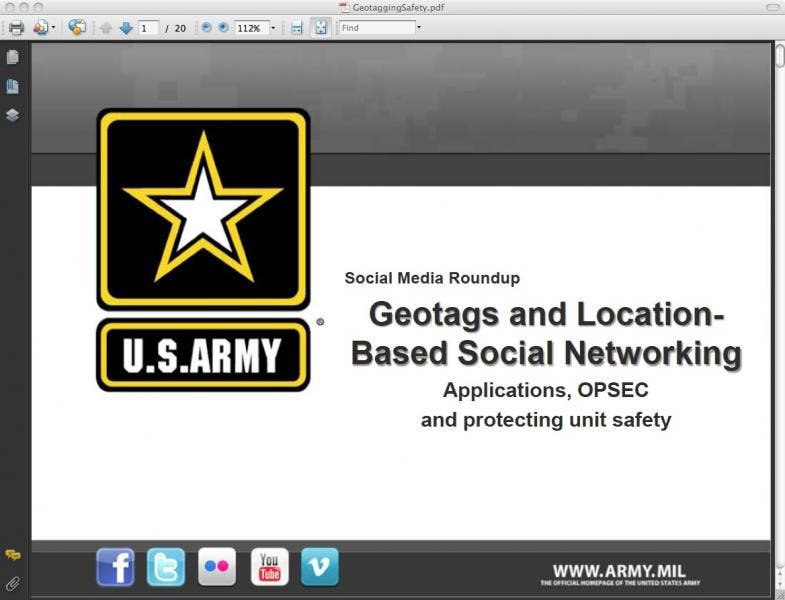
Task: Open the Find options dropdown arrow
Action: point(419,28)
